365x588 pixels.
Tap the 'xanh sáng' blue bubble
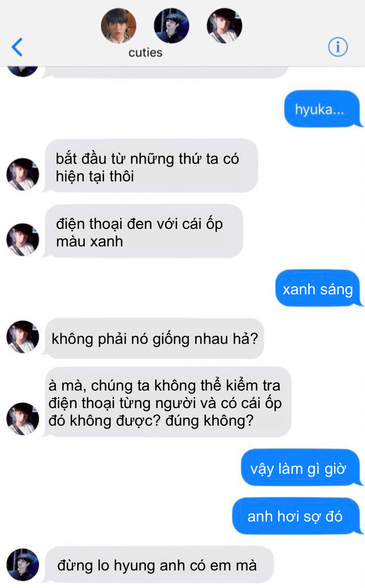point(318,288)
